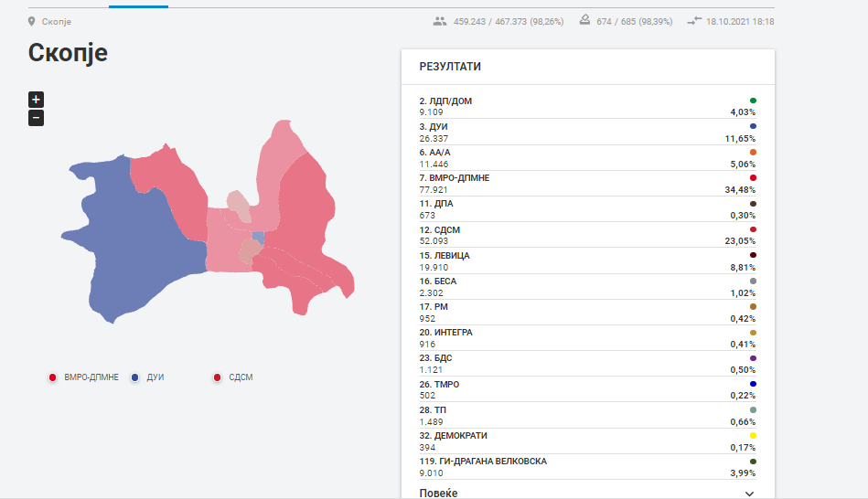The image size is (868, 499).
Task: Open the 15. ЛЕВИЦА result entry
Action: point(587,260)
